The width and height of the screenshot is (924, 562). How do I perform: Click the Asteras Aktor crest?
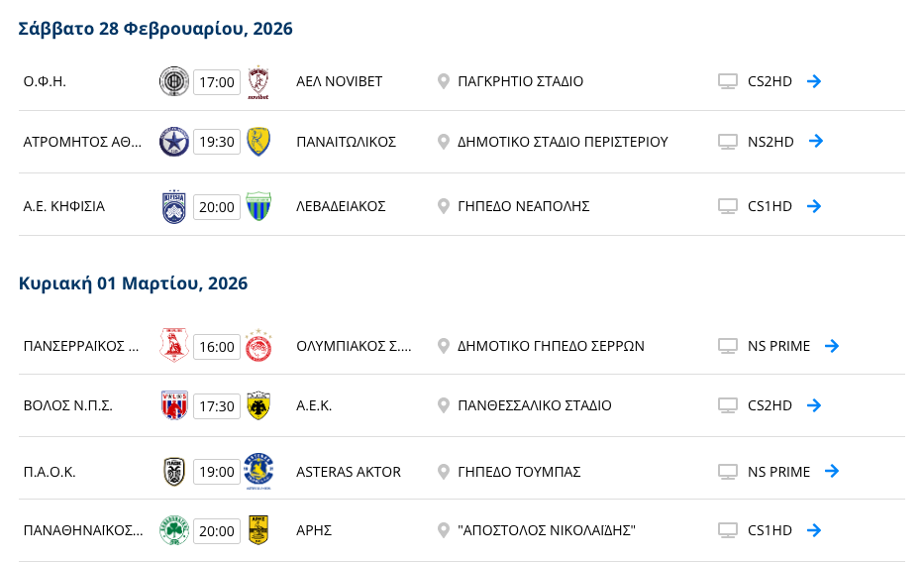(258, 471)
